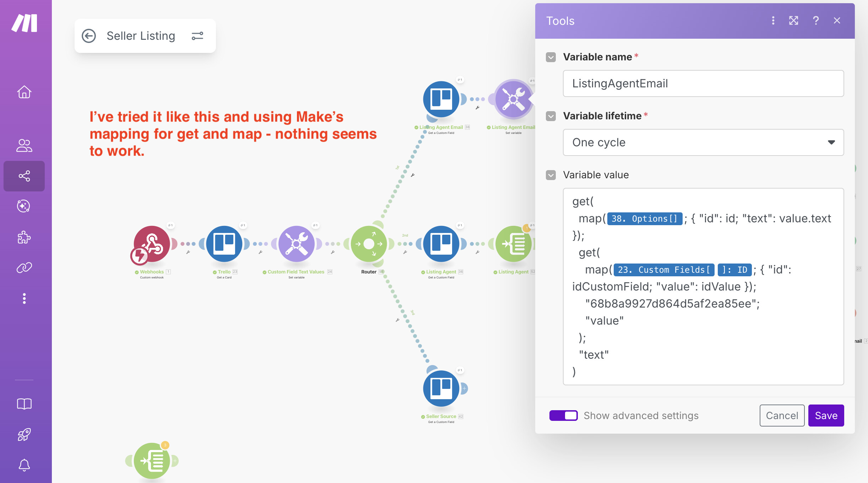The width and height of the screenshot is (868, 483).
Task: Open the Seller Source Trello module
Action: [x=441, y=389]
